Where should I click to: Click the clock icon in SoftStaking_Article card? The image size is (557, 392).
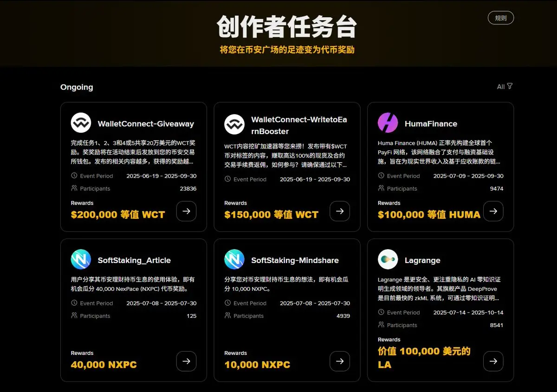click(74, 303)
